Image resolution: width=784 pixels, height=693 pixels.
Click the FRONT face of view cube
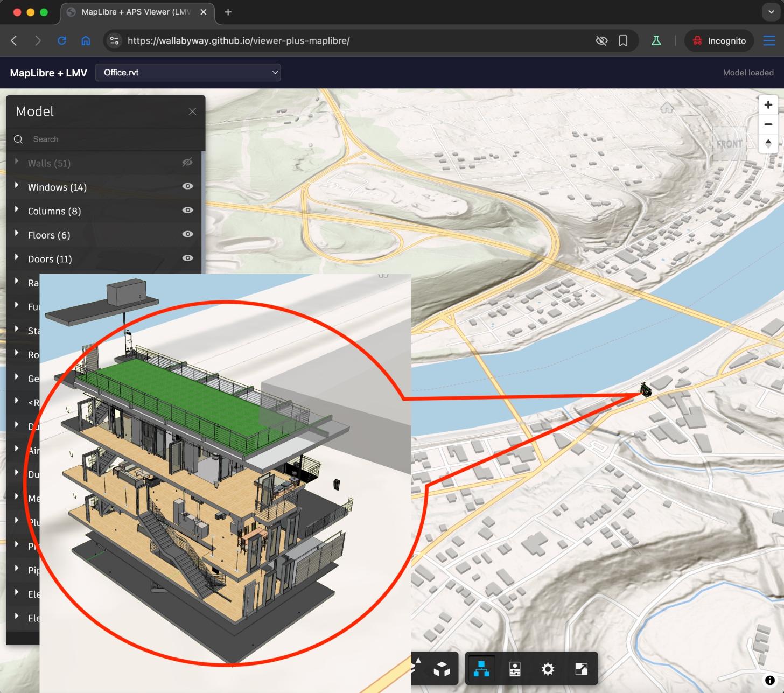pos(729,144)
